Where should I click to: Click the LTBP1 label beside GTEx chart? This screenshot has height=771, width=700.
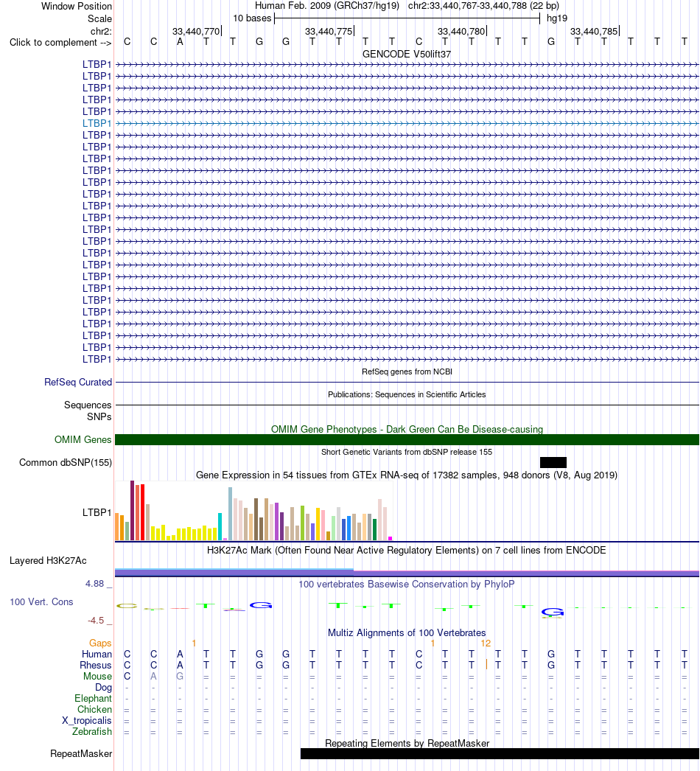97,512
